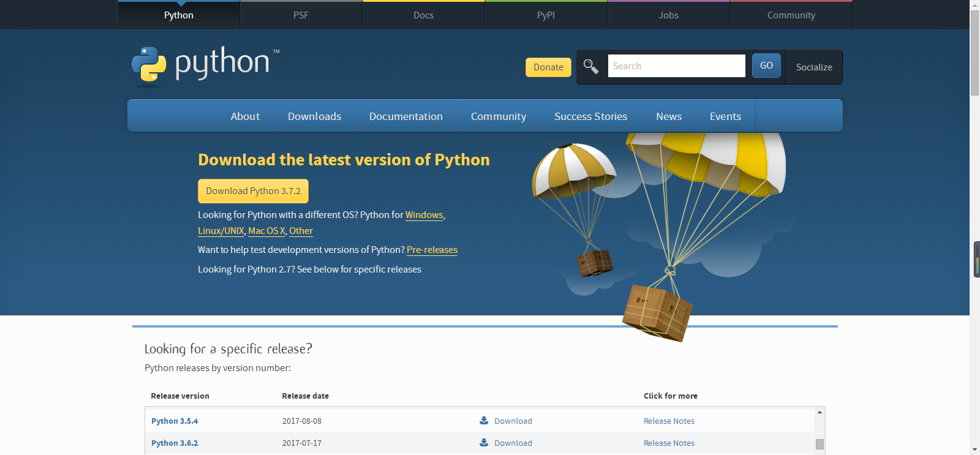Click the yellow Donate button

pos(548,67)
